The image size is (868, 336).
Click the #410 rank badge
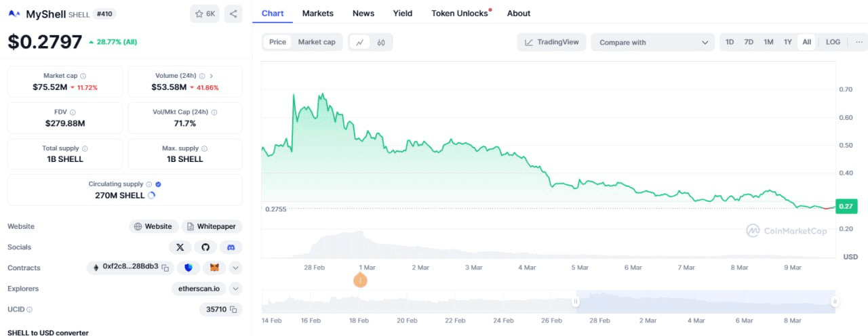104,14
